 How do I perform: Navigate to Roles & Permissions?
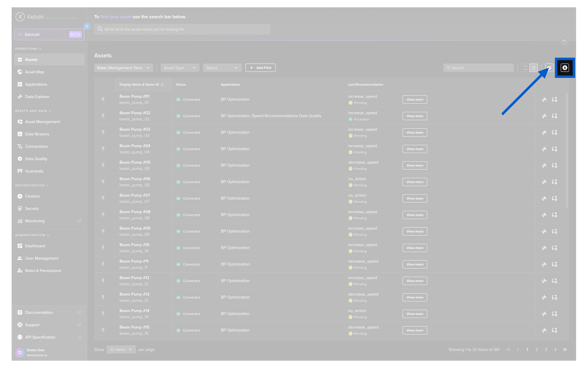(x=43, y=270)
